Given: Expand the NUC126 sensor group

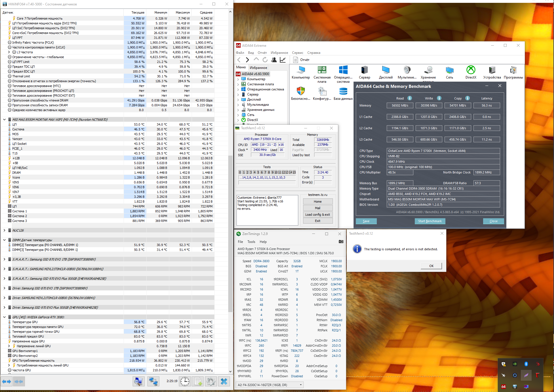Looking at the screenshot, I should click(4, 230).
